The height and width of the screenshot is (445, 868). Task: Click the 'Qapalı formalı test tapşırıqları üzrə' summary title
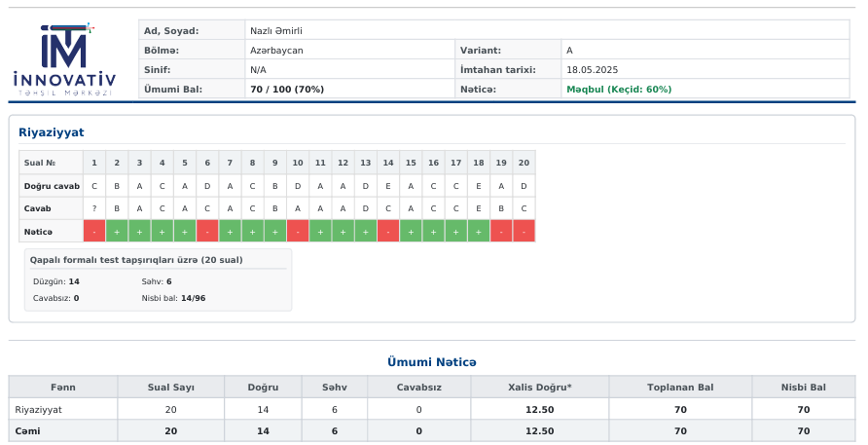click(136, 260)
